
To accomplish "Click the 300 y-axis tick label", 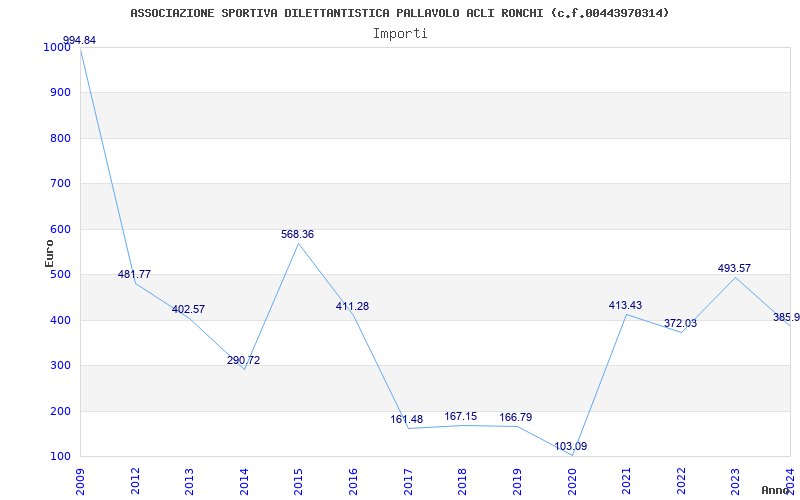I will [x=60, y=366].
